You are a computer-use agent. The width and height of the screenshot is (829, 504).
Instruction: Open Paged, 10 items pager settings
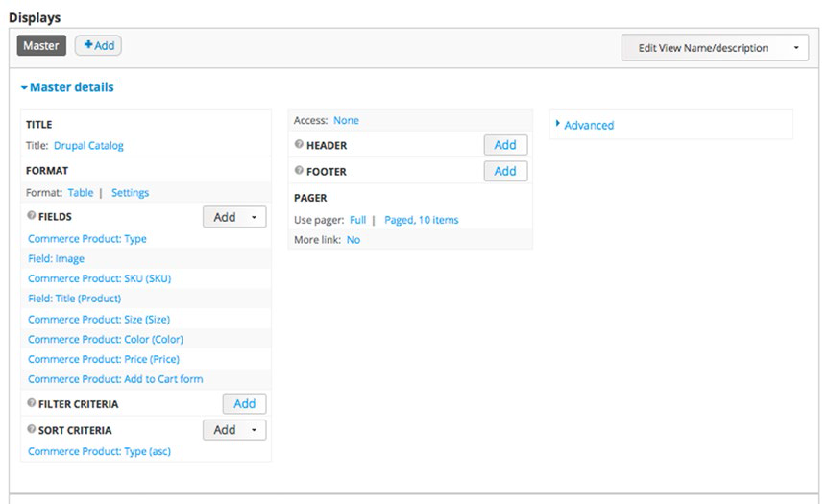pyautogui.click(x=422, y=220)
